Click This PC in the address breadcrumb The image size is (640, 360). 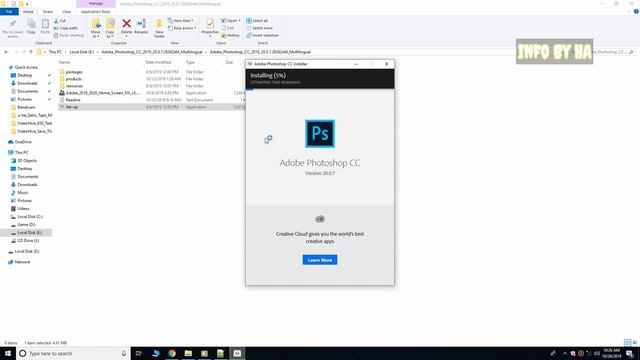pos(55,52)
